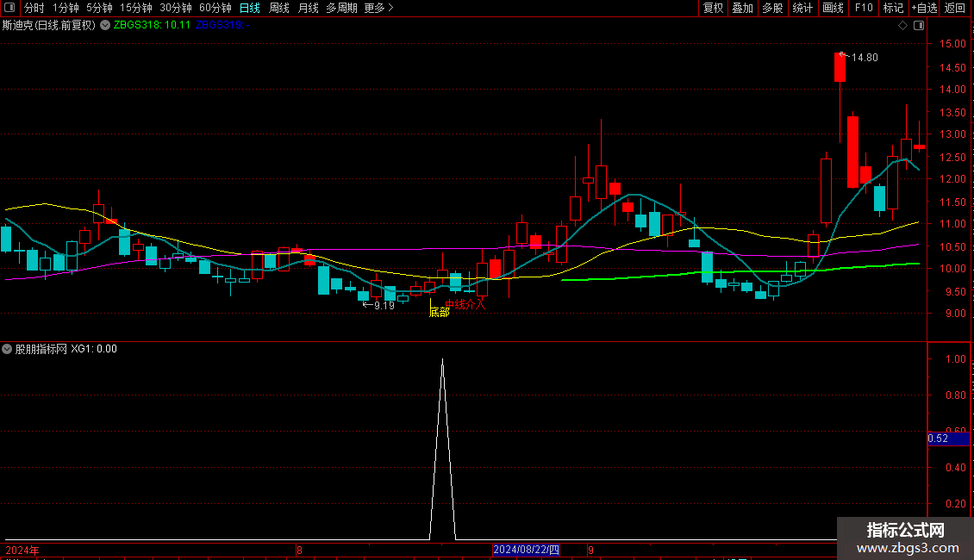Click the 0.52 cursor value tag
This screenshot has height=560, width=974.
click(x=948, y=439)
